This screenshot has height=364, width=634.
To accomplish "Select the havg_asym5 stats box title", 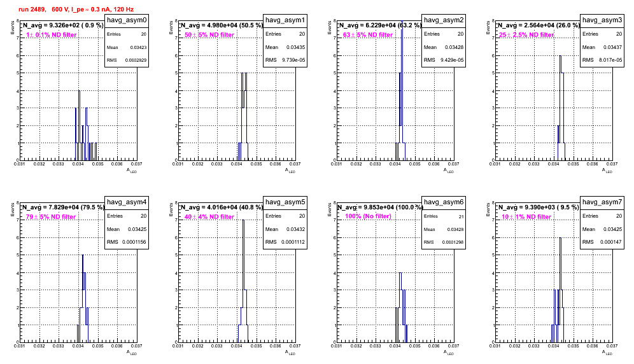I will point(285,202).
